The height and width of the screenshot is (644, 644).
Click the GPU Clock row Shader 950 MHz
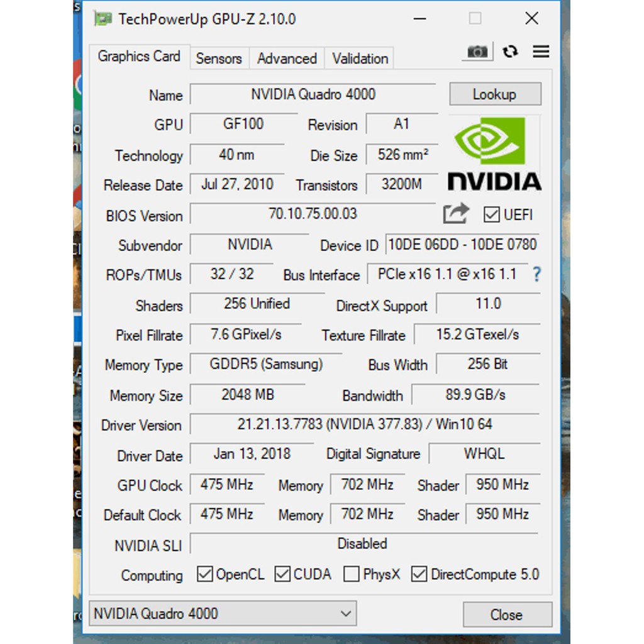[502, 484]
